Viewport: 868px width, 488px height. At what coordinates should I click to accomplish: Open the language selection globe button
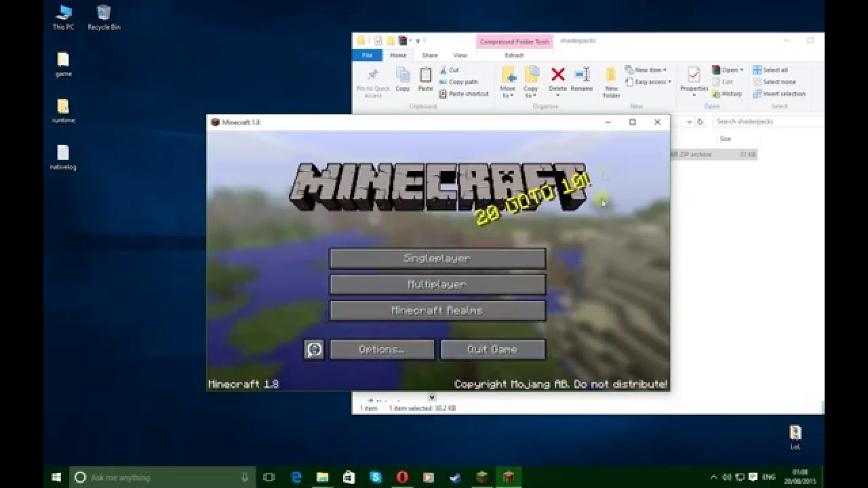[314, 350]
